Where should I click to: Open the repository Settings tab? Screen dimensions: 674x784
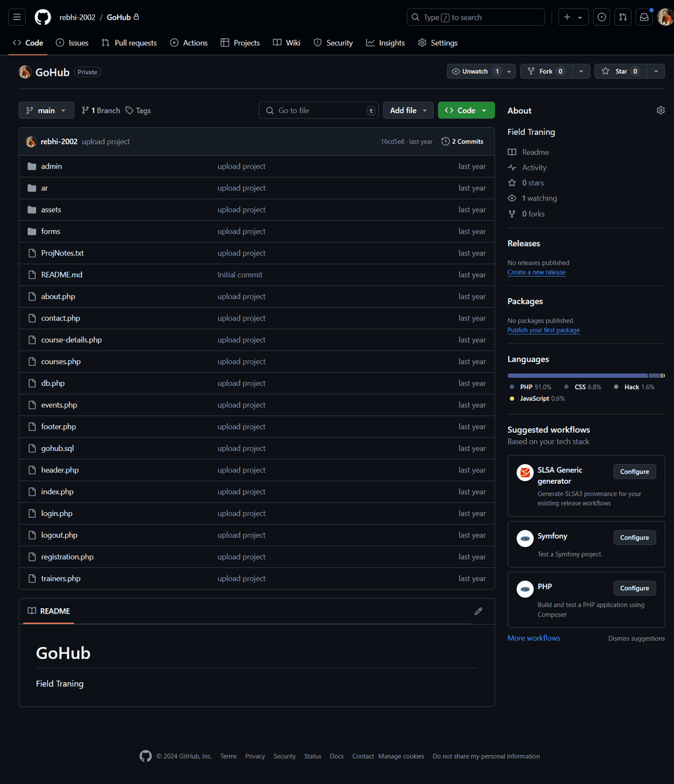click(x=438, y=43)
